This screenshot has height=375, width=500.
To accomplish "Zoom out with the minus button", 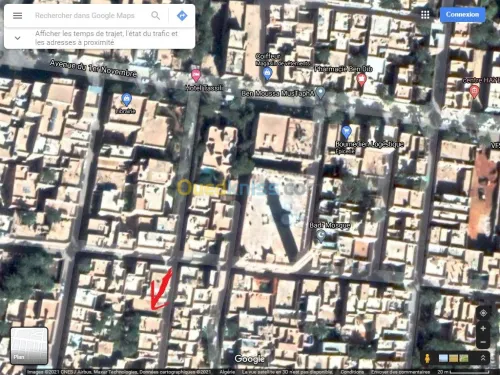I will click(x=483, y=342).
